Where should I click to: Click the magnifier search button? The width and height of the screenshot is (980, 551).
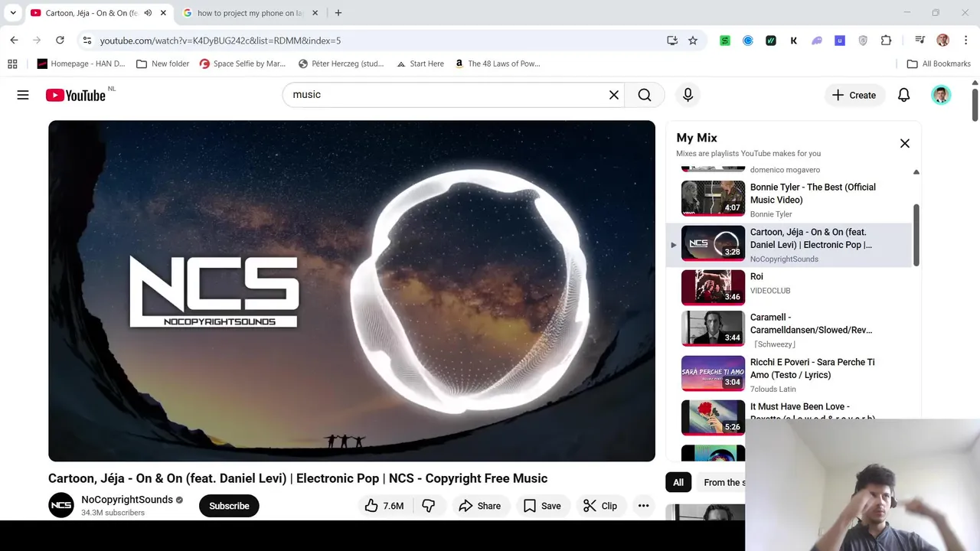645,95
